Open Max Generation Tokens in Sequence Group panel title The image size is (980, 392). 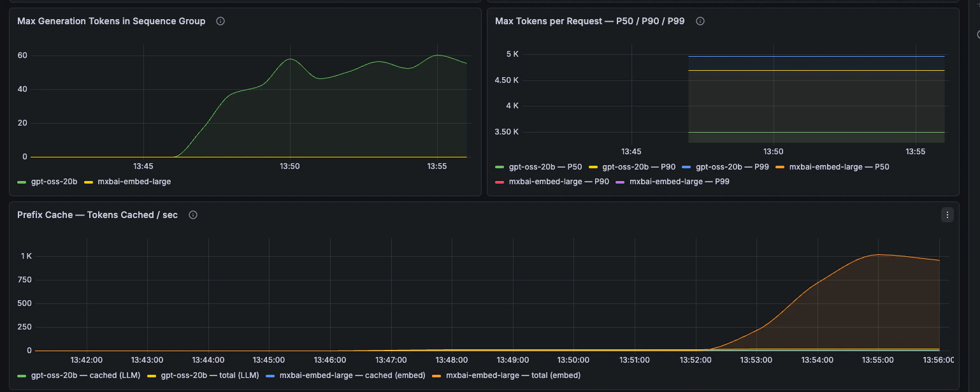point(112,21)
